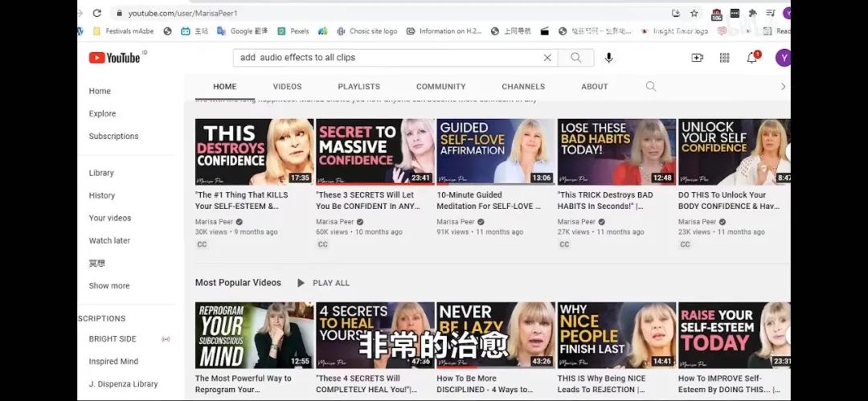Search within the channel using magnifier
This screenshot has height=401, width=868.
(651, 87)
